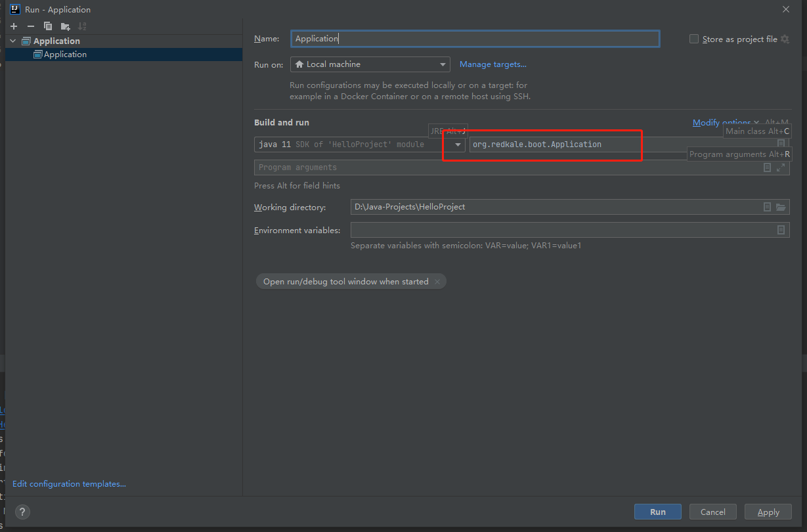
Task: Open the Environment variables editor icon
Action: point(781,230)
